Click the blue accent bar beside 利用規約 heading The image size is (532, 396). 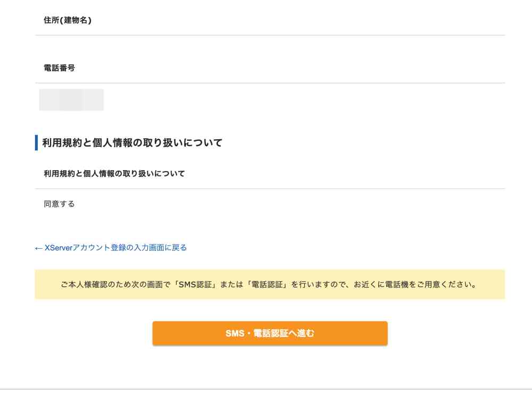[x=36, y=142]
